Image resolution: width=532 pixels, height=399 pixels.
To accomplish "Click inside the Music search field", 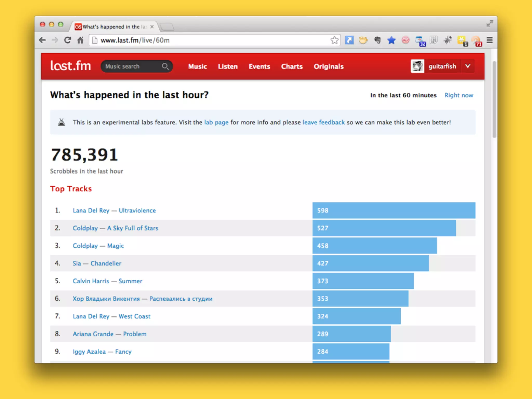I will point(130,66).
